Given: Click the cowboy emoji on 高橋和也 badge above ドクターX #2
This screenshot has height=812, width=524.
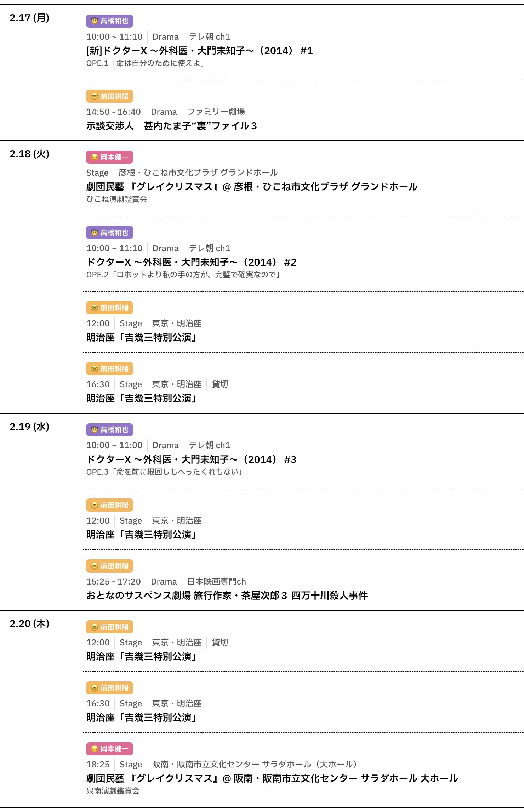Looking at the screenshot, I should tap(94, 233).
